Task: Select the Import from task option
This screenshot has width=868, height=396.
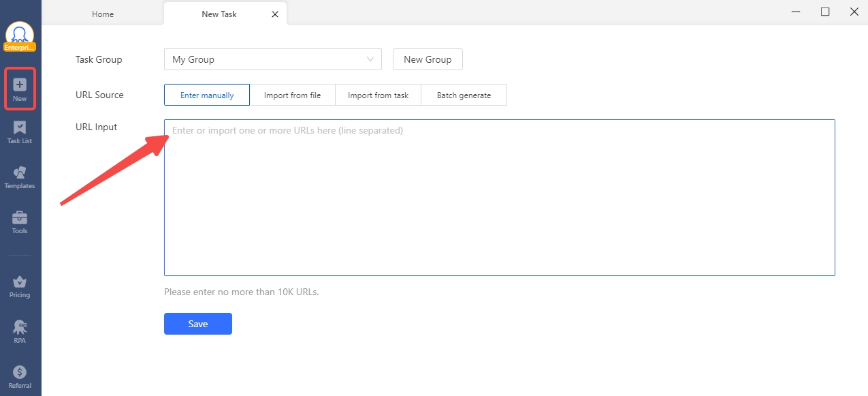Action: coord(378,95)
